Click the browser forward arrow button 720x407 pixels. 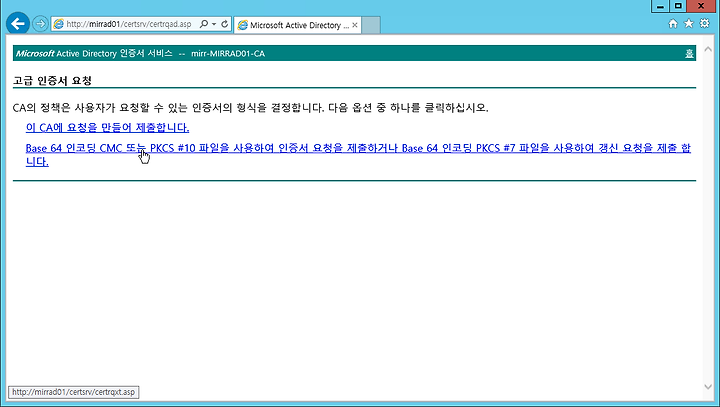click(x=40, y=23)
